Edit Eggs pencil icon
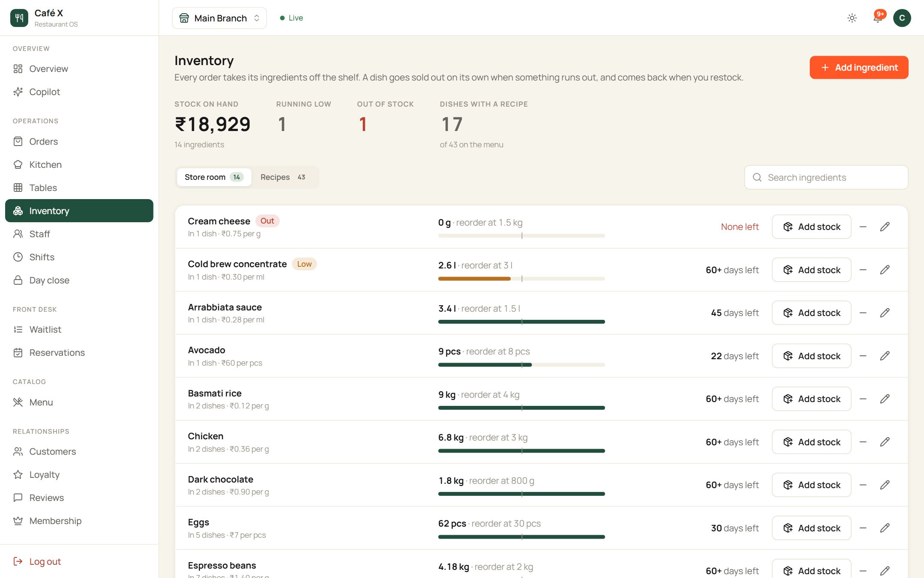924x578 pixels. click(x=885, y=528)
